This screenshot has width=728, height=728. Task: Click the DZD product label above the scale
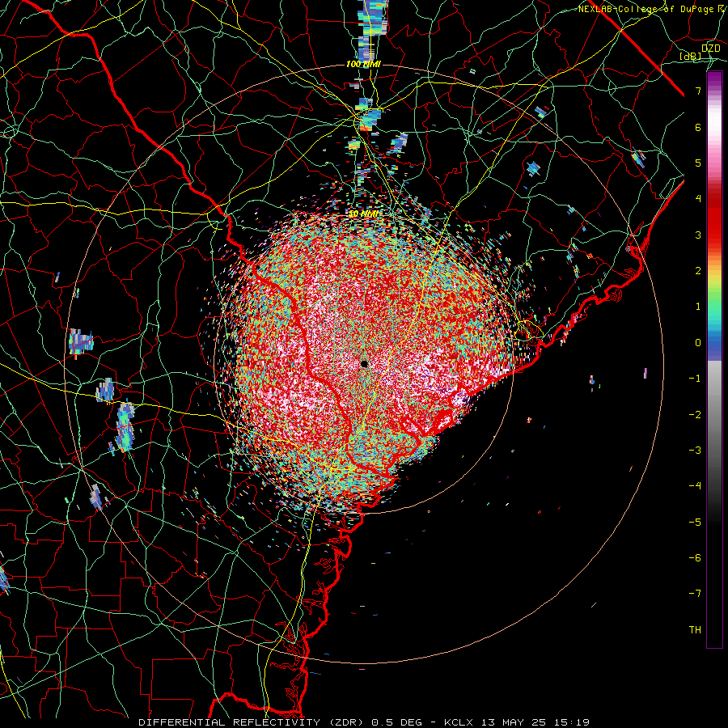coord(710,49)
